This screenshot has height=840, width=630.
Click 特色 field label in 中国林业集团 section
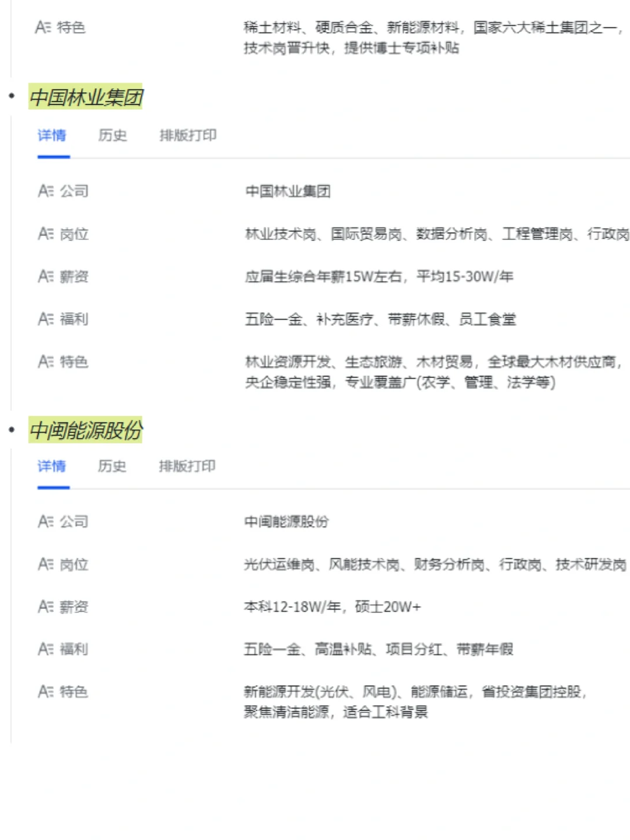click(74, 362)
